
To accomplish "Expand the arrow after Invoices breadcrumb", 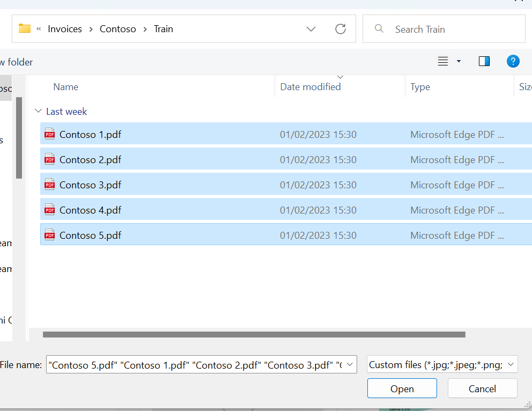I will click(x=91, y=29).
